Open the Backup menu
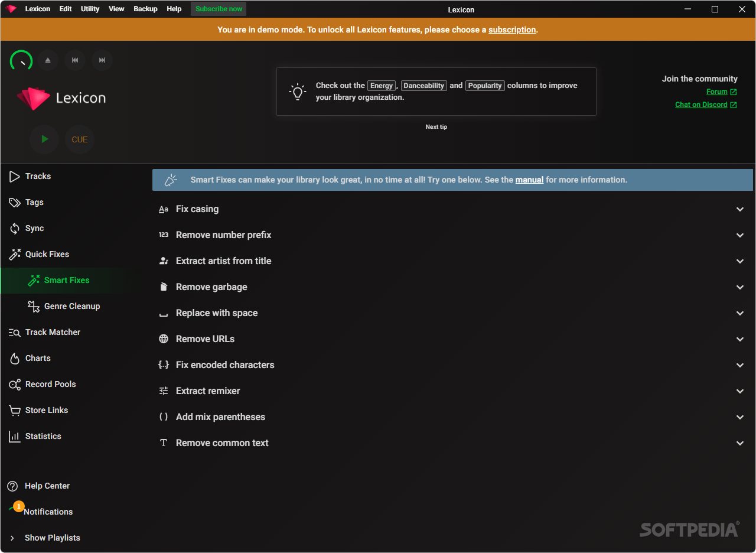756x553 pixels. coord(145,9)
